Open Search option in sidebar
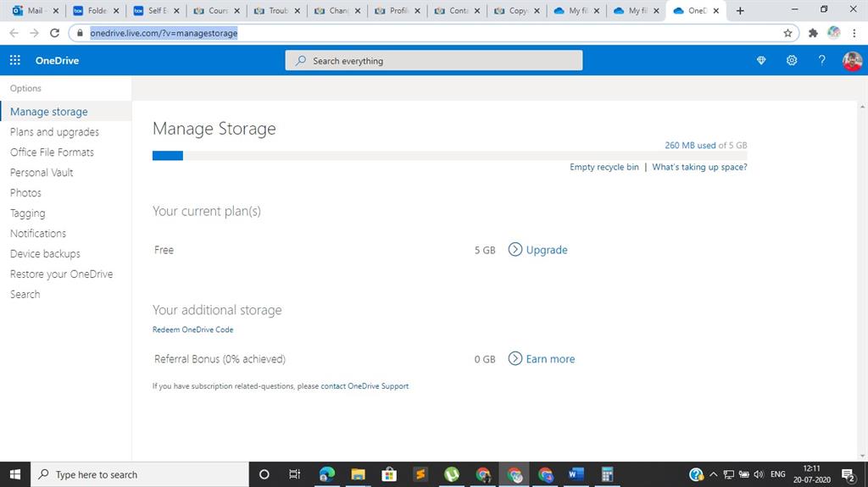The image size is (868, 487). [x=25, y=294]
